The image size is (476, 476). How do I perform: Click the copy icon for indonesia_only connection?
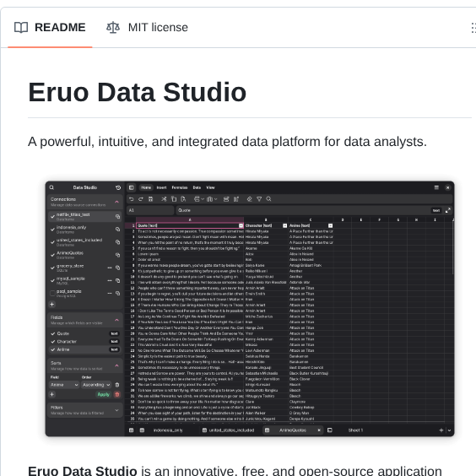click(x=118, y=230)
